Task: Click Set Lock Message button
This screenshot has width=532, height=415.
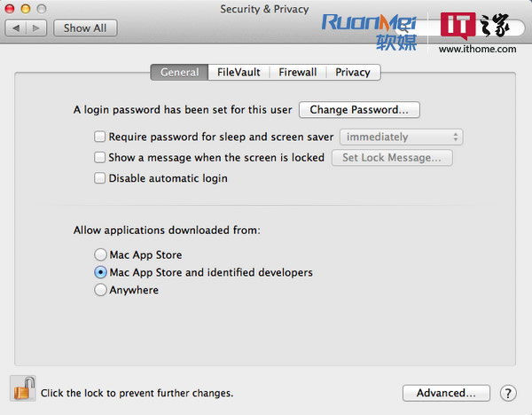Action: [392, 158]
